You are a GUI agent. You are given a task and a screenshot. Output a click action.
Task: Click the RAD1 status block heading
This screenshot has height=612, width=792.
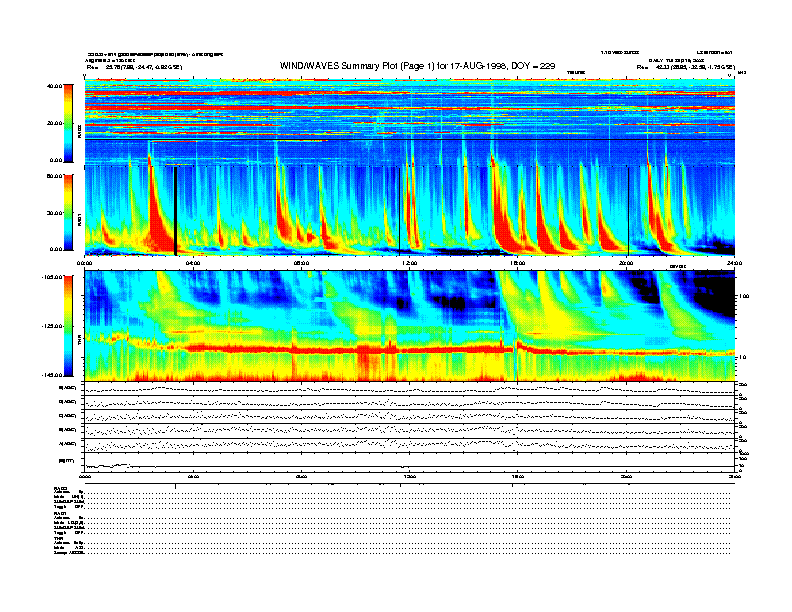coord(60,514)
